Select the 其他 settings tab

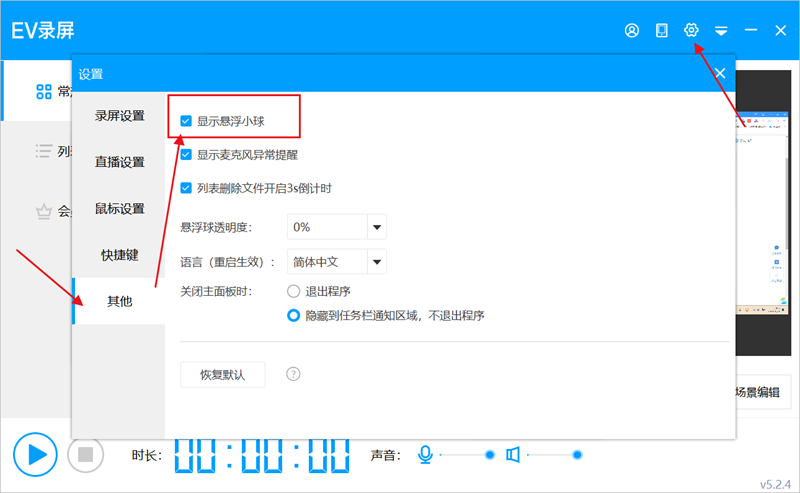point(119,301)
